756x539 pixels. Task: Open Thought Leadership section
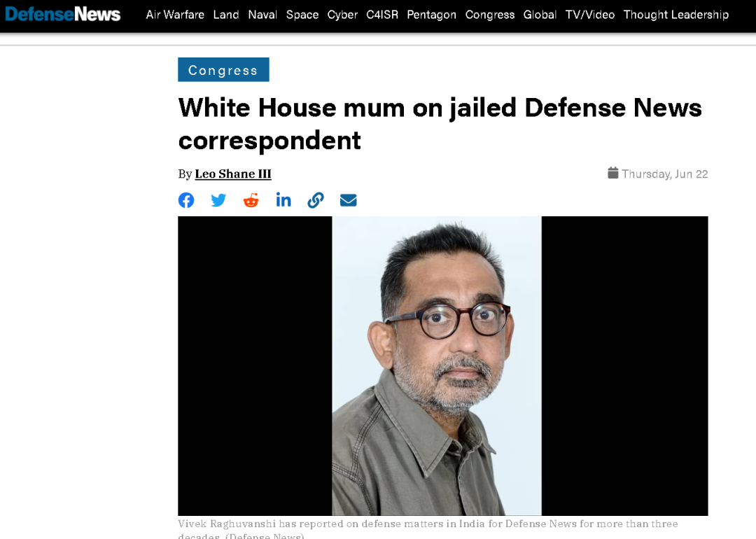[x=676, y=15]
